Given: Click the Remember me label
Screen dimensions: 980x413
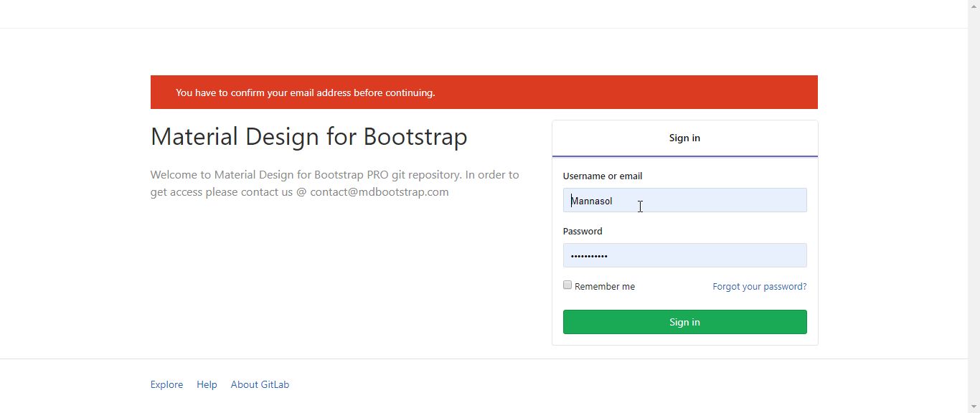Looking at the screenshot, I should point(605,286).
